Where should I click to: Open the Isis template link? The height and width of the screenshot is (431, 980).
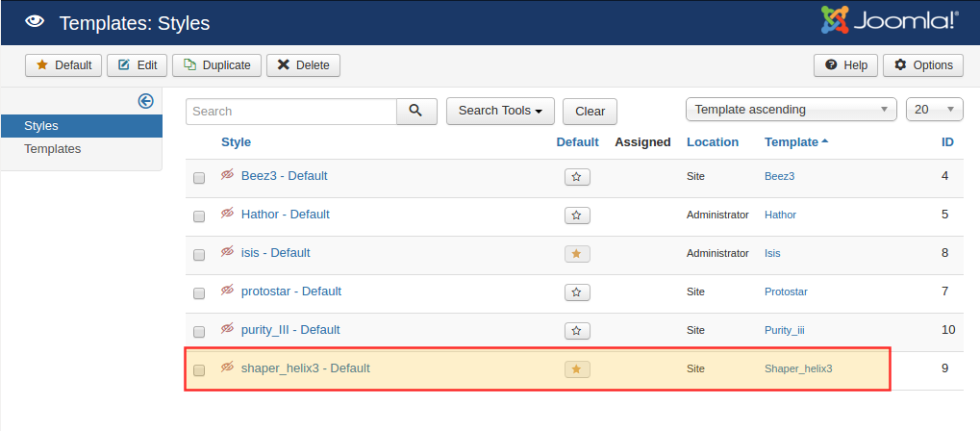pyautogui.click(x=772, y=253)
